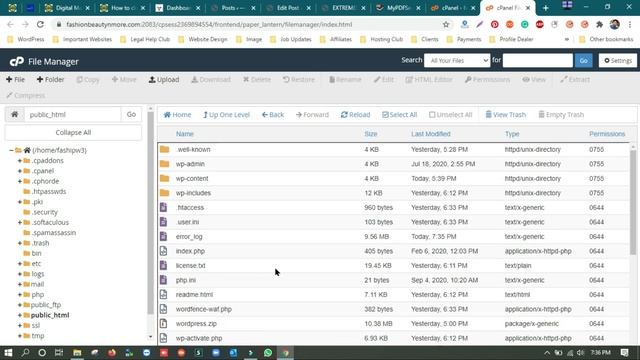Screen dimensions: 640x360
Task: Click Collapse All in the tree panel
Action: (73, 132)
